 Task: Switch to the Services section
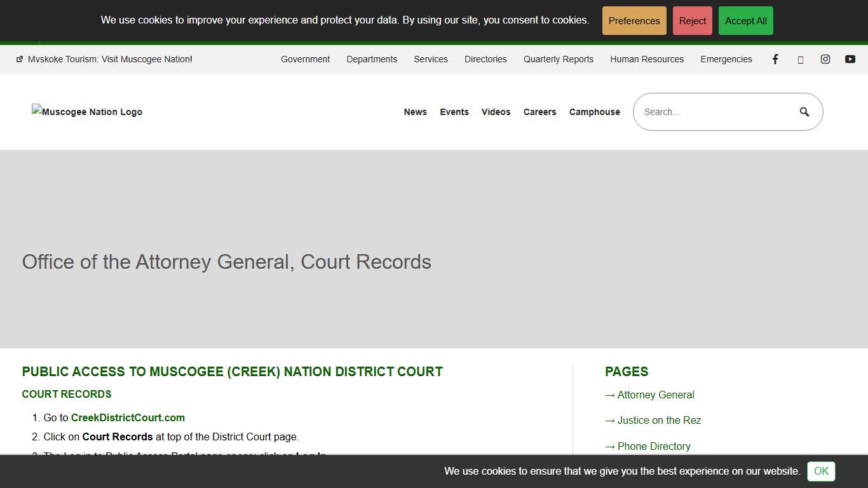430,59
